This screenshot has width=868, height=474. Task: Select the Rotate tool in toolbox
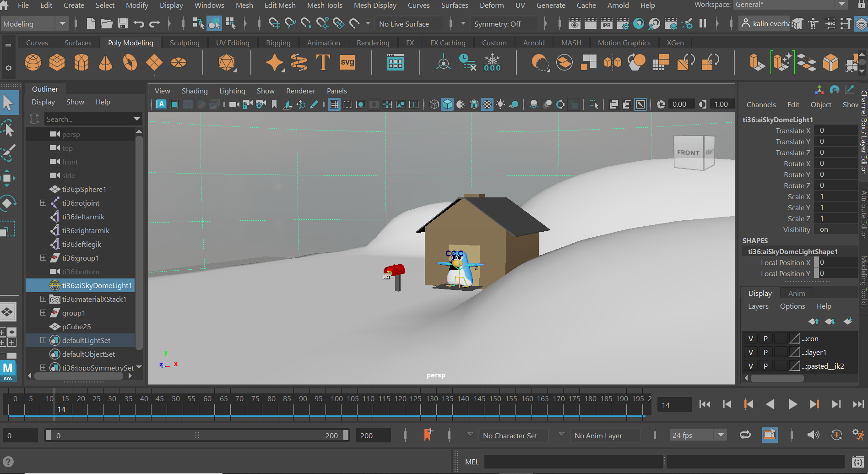(x=8, y=203)
